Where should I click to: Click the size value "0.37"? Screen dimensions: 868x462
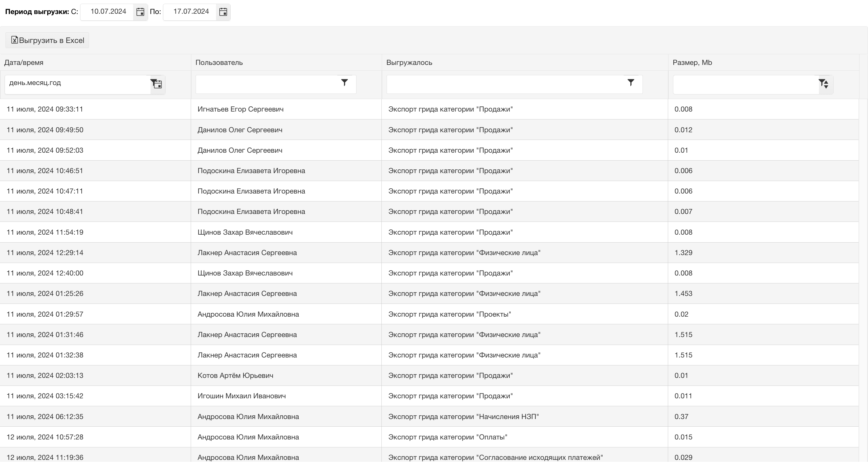coord(681,417)
